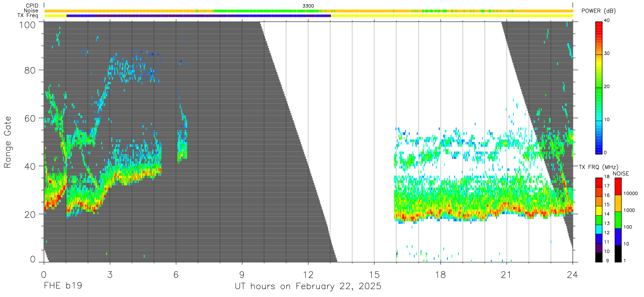Click the x-axis hour tick '18'
This screenshot has width=644, height=297.
[441, 273]
